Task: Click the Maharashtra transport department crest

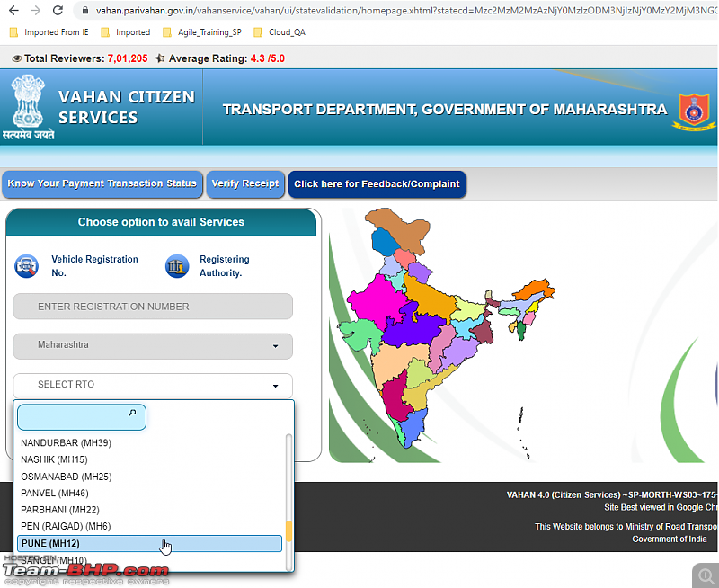Action: point(694,111)
